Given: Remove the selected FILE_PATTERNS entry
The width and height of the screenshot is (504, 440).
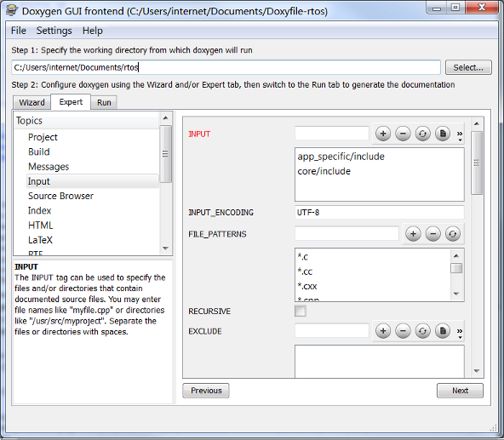Looking at the screenshot, I should pyautogui.click(x=433, y=234).
